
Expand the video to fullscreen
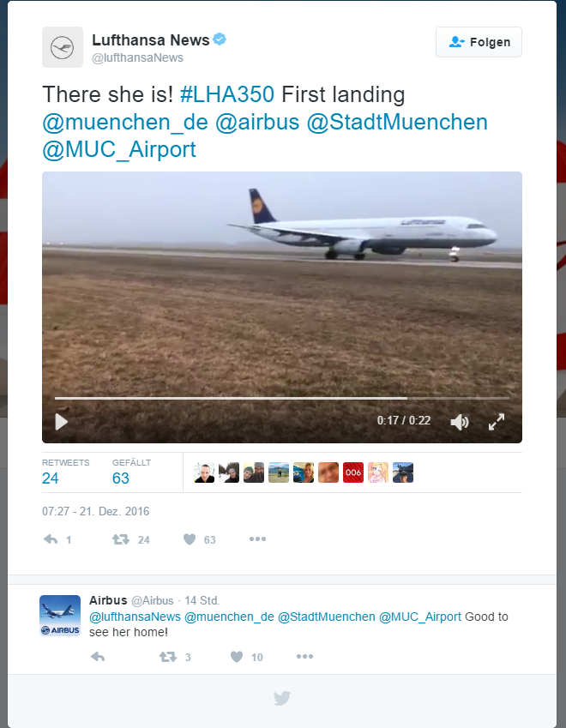point(497,422)
